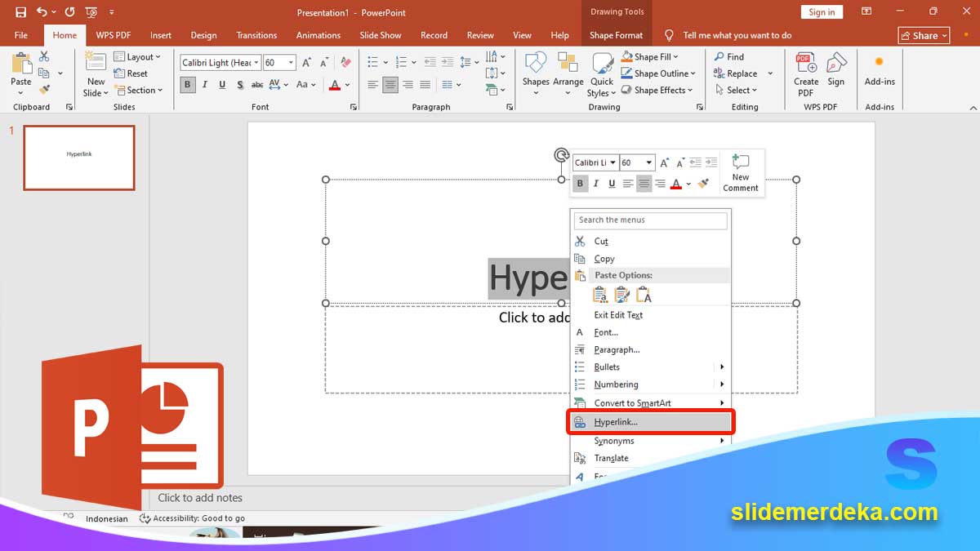Save the presentation from quick access toolbar

[x=20, y=12]
